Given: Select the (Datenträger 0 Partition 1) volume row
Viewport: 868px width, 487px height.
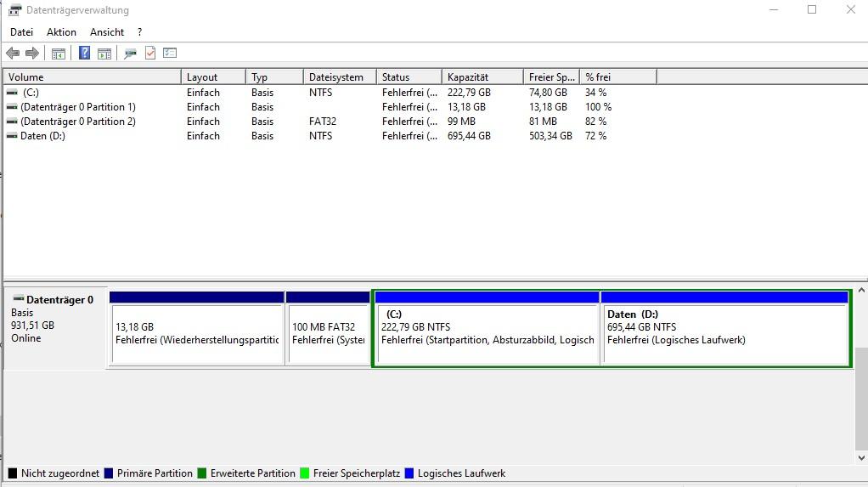Looking at the screenshot, I should tap(330, 107).
